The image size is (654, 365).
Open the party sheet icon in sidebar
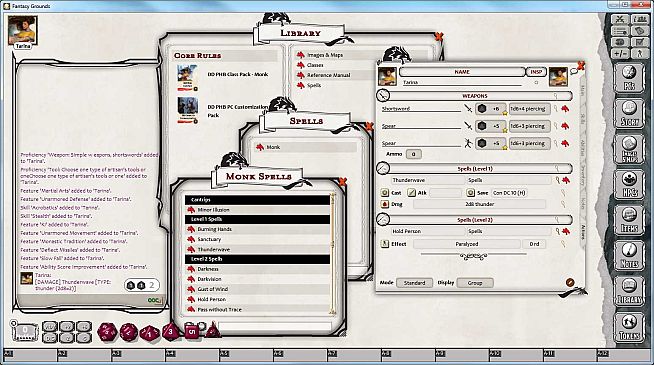[639, 19]
